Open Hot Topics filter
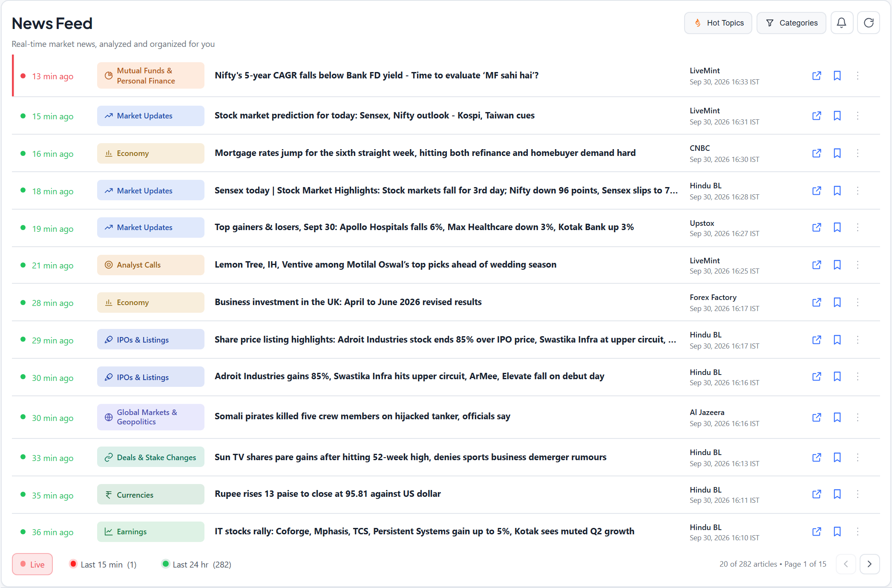892x588 pixels. coord(718,23)
